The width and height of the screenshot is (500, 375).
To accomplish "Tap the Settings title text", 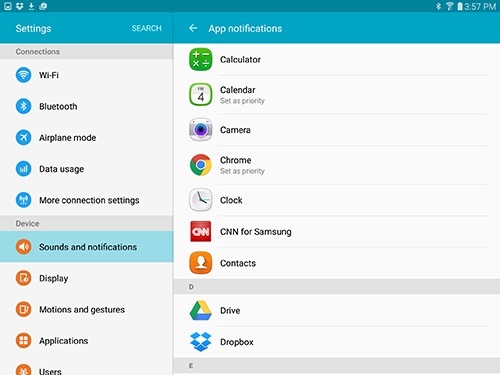I will [33, 29].
